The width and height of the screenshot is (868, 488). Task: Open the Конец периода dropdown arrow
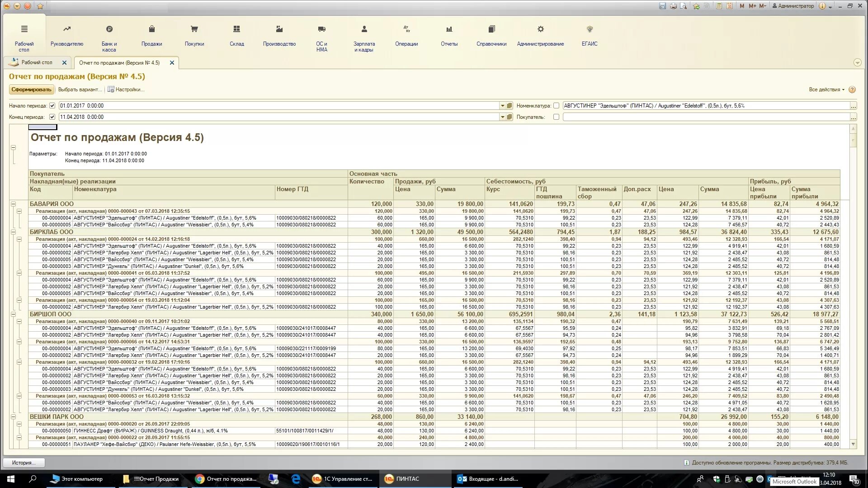502,117
